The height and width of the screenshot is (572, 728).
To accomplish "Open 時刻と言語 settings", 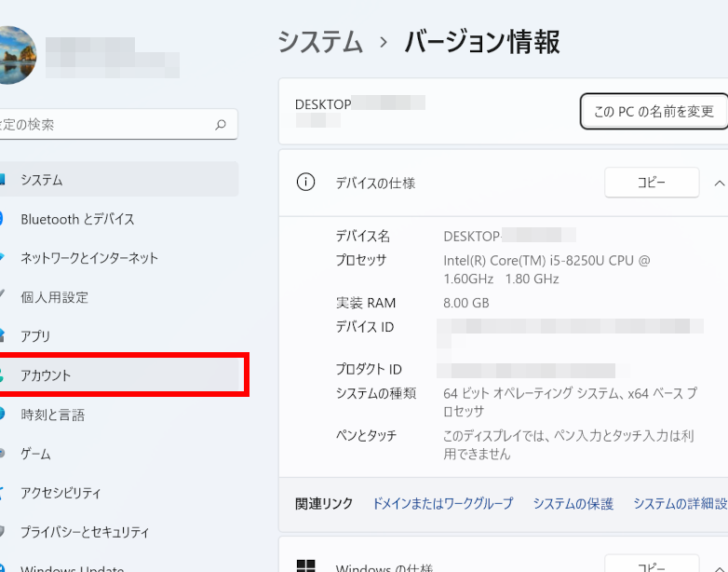I will (x=119, y=415).
